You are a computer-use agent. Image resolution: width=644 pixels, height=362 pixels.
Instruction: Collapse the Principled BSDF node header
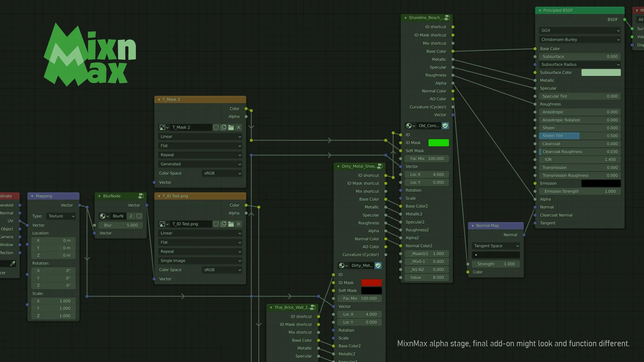[x=539, y=10]
